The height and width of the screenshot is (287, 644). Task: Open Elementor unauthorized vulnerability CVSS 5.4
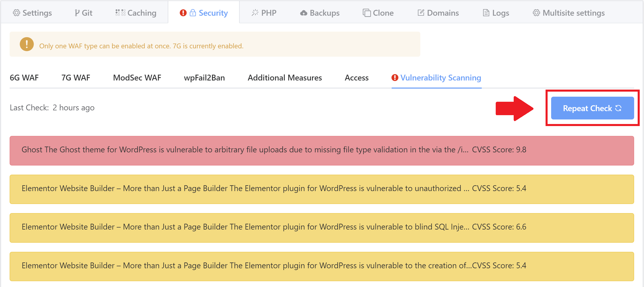(x=322, y=189)
